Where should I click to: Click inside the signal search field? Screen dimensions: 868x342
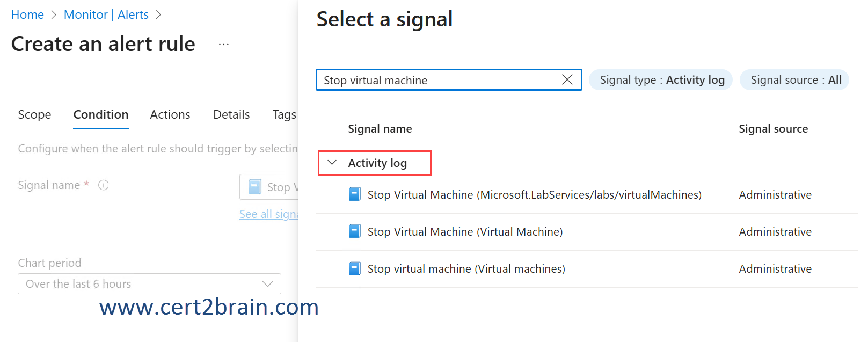coord(437,80)
